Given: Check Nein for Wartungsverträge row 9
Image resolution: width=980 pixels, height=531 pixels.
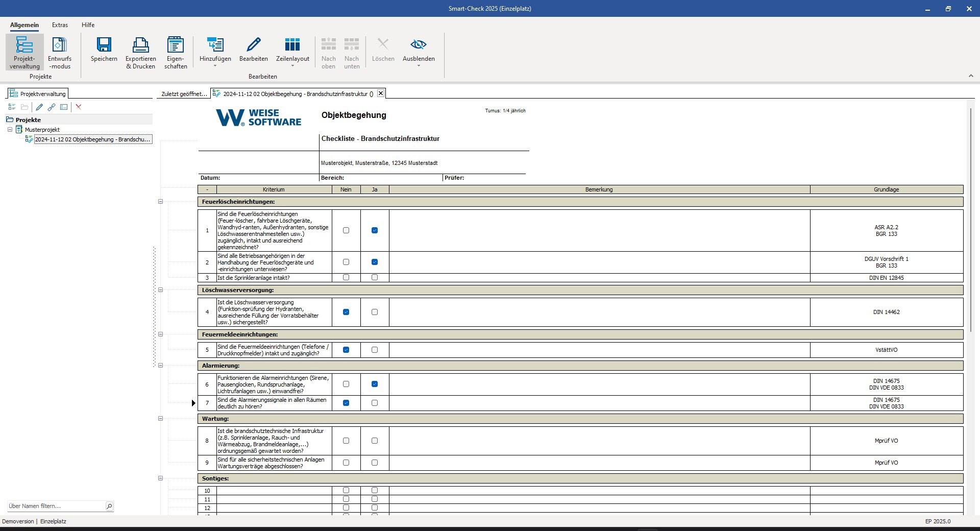Looking at the screenshot, I should pos(346,463).
